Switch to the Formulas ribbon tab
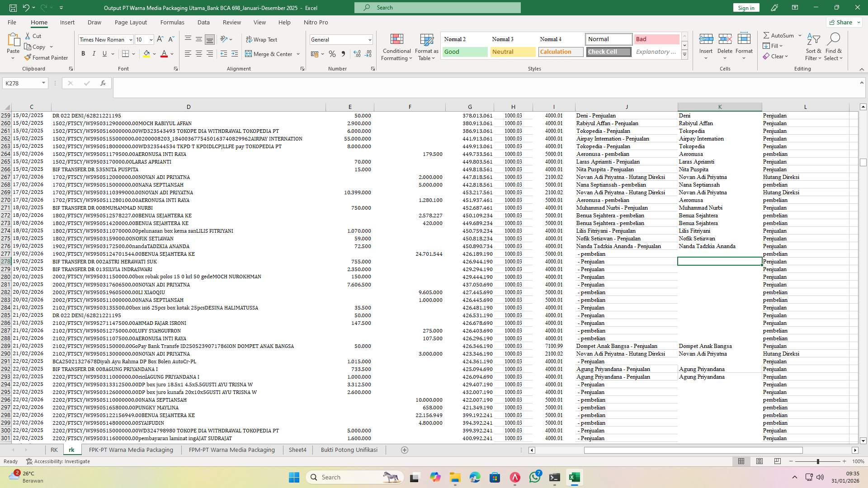 click(x=172, y=22)
